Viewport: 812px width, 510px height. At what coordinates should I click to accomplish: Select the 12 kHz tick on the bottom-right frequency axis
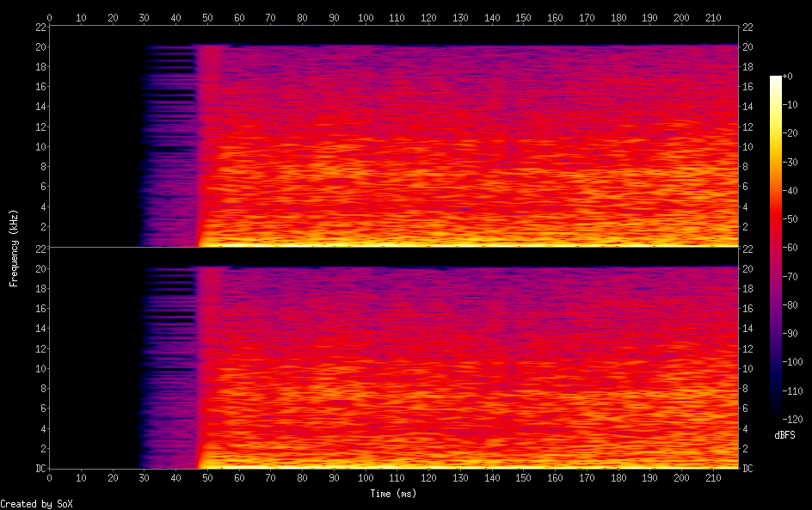(x=747, y=348)
